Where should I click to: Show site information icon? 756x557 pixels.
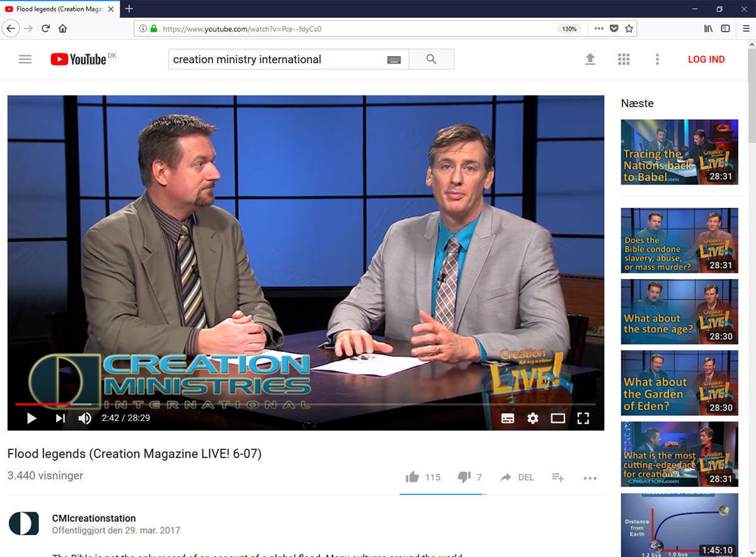(x=142, y=29)
